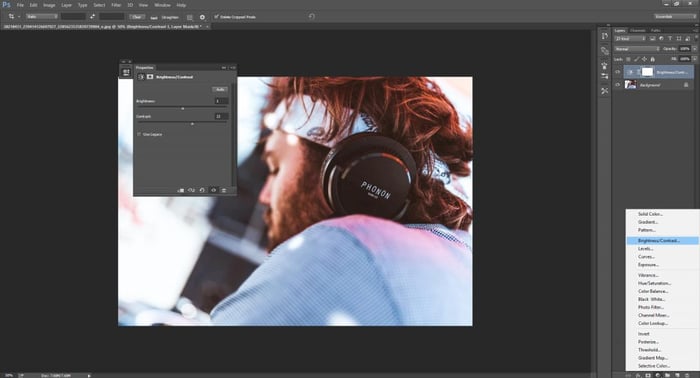
Task: Click the Brightness/Contrast adjustment icon in Properties
Action: [141, 77]
